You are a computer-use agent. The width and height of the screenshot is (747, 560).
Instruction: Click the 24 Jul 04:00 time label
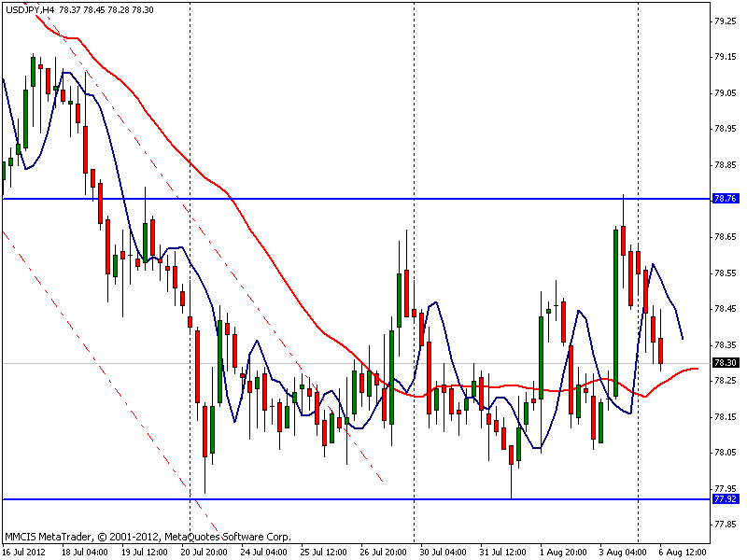(263, 552)
